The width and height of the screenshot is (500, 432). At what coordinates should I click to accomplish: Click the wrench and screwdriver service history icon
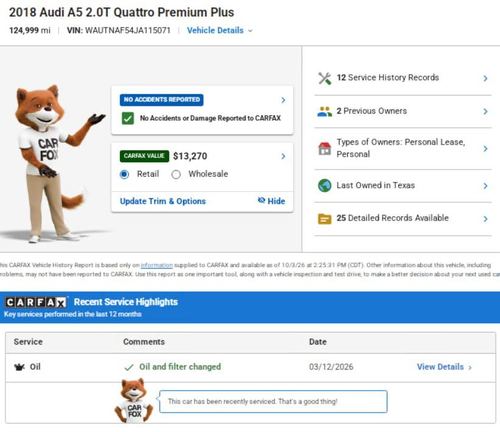click(x=324, y=78)
